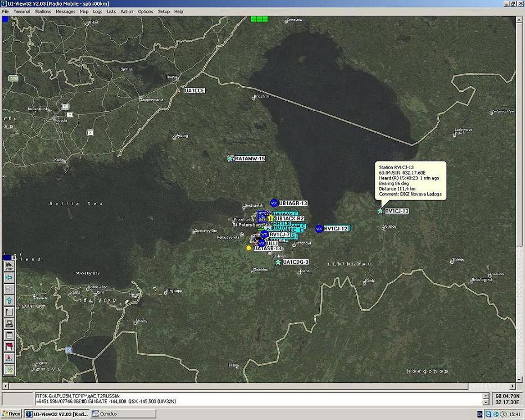
Task: Click the blue VX symbol next to RV1CJ-12
Action: (x=319, y=228)
